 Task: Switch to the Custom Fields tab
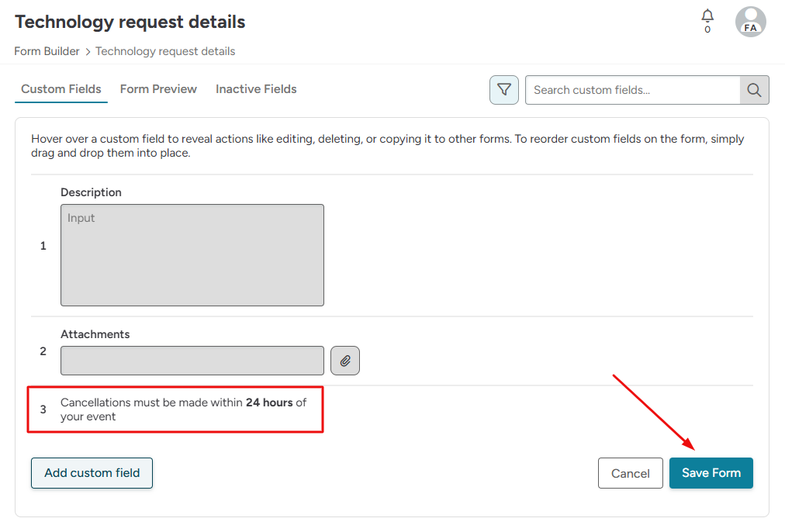[61, 89]
